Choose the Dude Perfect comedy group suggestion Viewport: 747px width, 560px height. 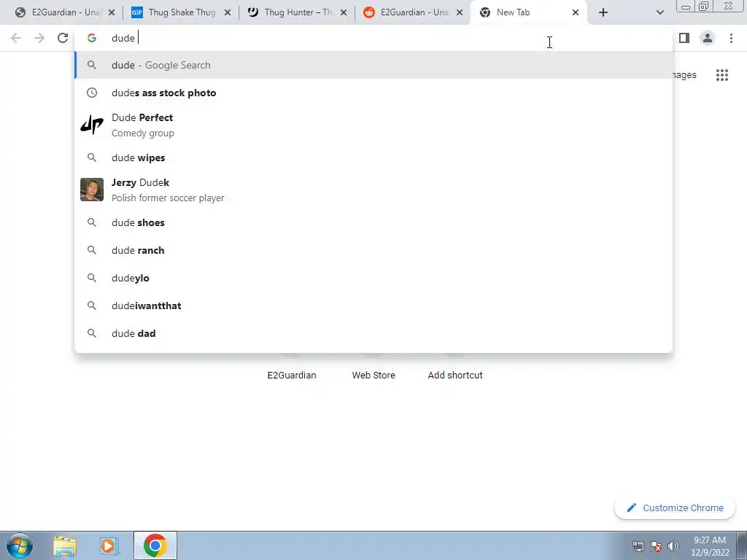click(373, 125)
